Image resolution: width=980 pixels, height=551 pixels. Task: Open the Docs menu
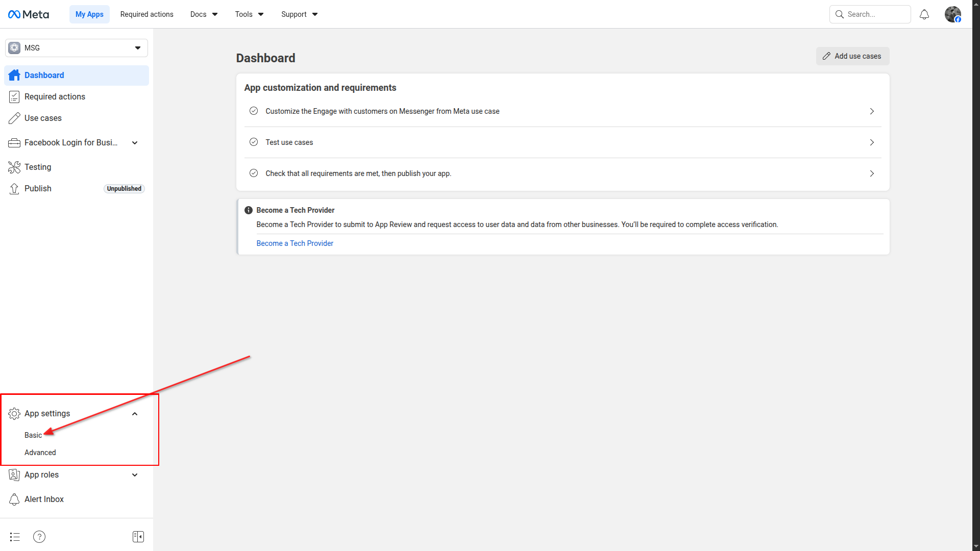click(204, 14)
